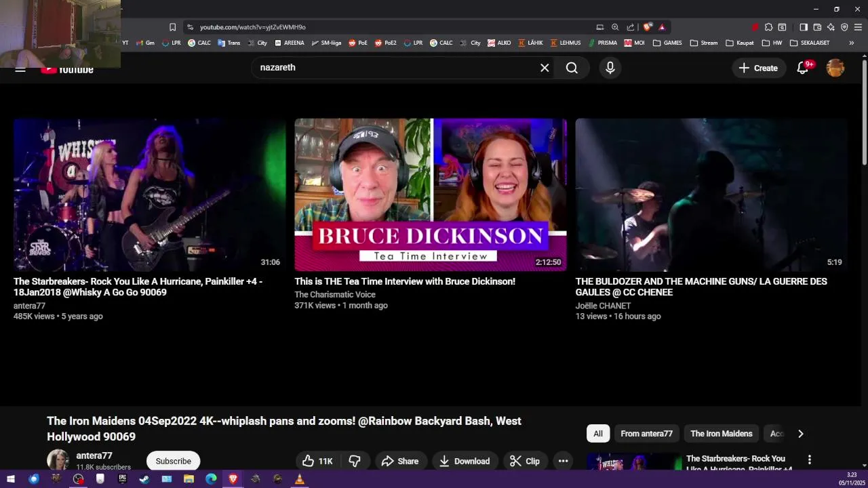This screenshot has height=488, width=868.
Task: Start voice search with the microphone
Action: coord(610,68)
